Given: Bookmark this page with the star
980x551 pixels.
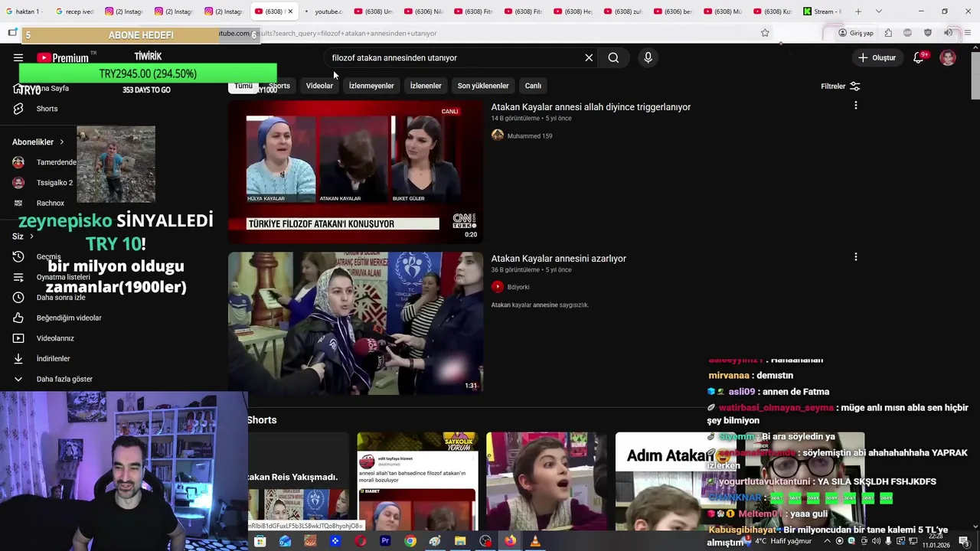Looking at the screenshot, I should click(765, 33).
